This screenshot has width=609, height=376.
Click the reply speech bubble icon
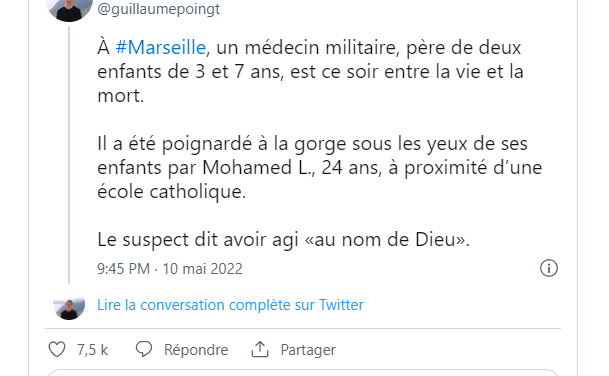(144, 349)
